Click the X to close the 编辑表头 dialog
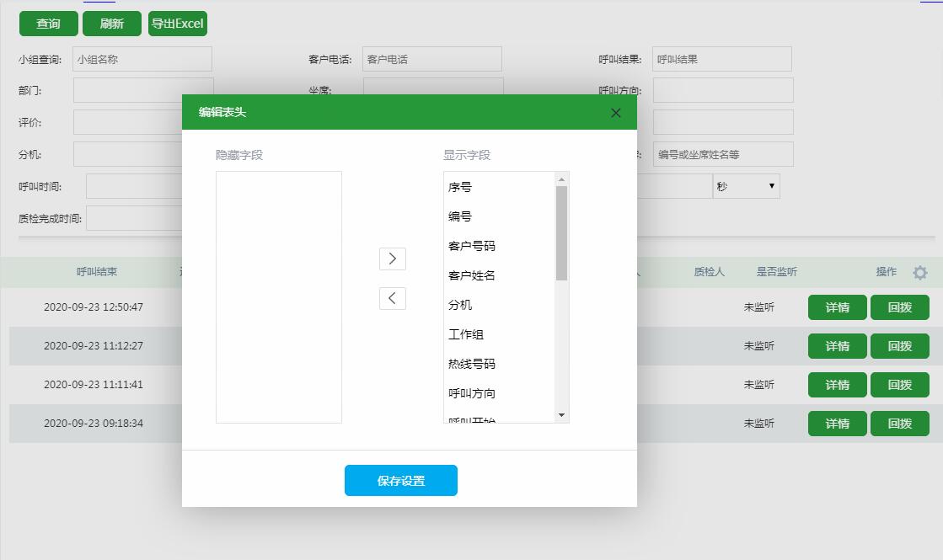The image size is (943, 560). (x=615, y=112)
